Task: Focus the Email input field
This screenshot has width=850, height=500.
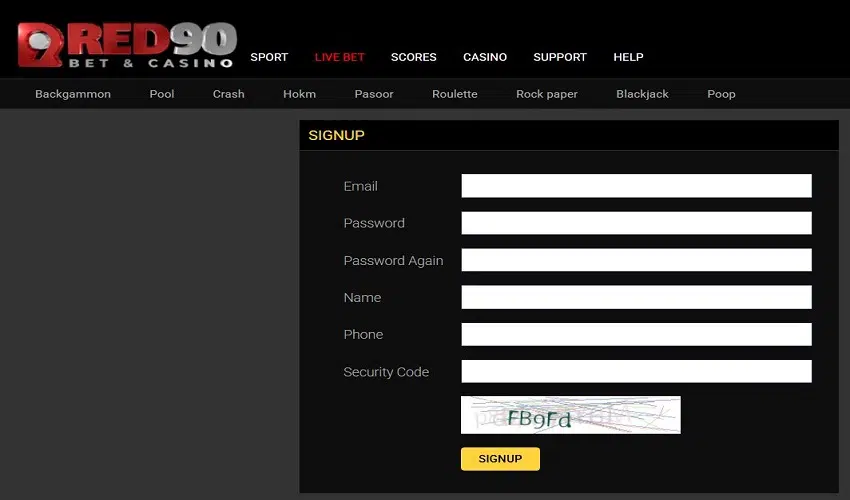Action: [x=636, y=186]
